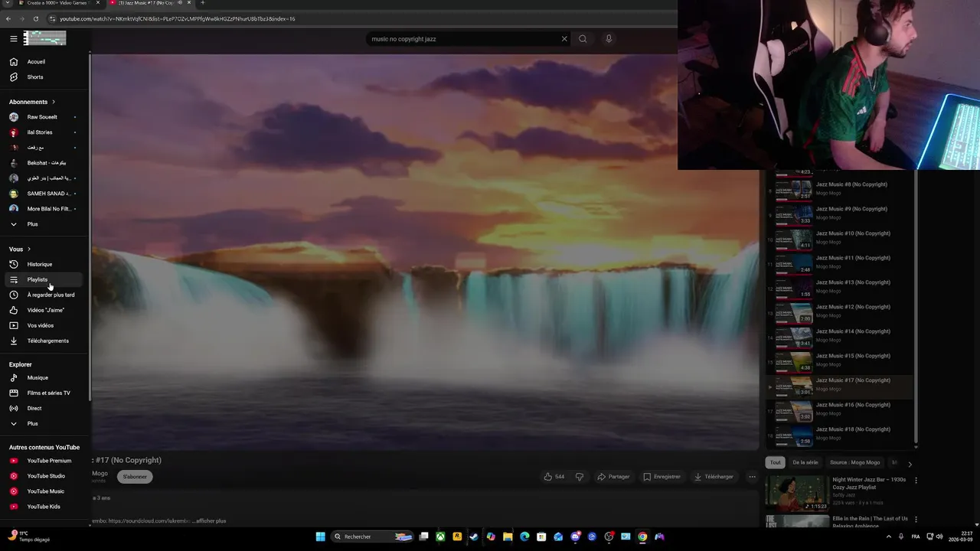This screenshot has width=980, height=551.
Task: Start voice search with microphone
Action: click(x=609, y=39)
